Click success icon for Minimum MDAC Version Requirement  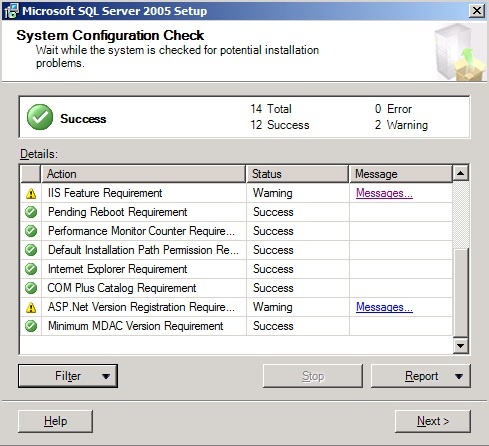31,326
